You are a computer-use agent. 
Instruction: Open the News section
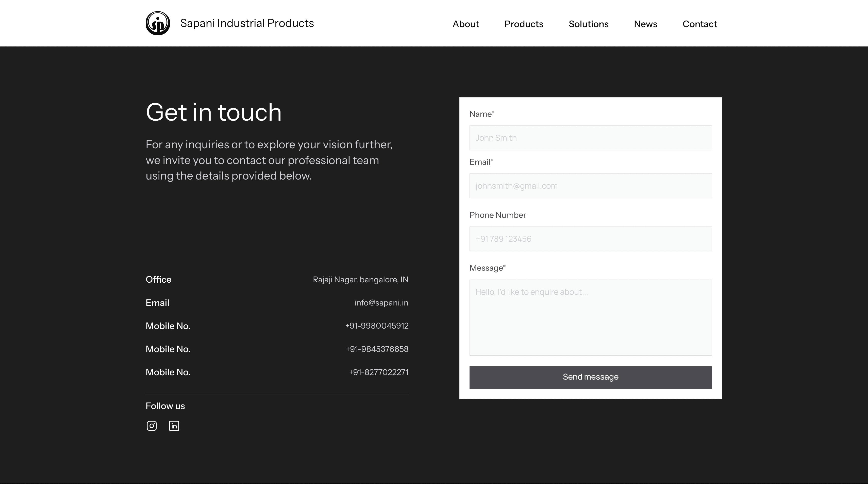click(x=645, y=24)
